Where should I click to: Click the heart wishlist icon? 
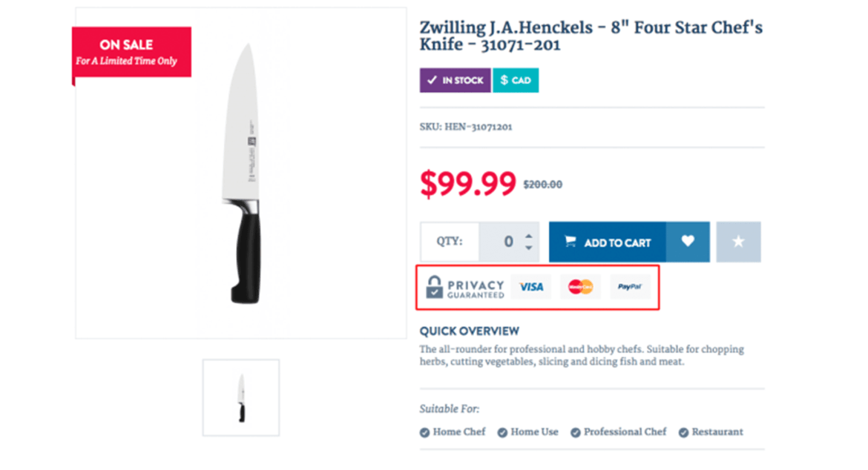point(688,242)
